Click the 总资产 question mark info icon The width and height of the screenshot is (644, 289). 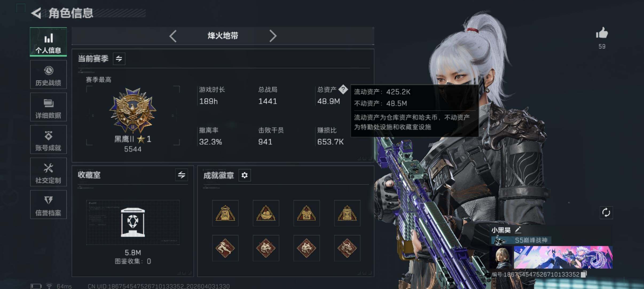coord(343,89)
